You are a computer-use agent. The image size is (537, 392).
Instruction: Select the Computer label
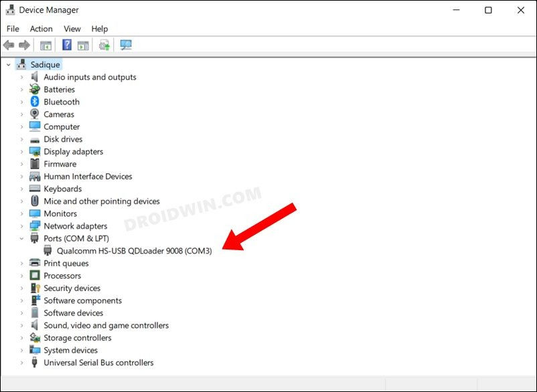(x=62, y=126)
